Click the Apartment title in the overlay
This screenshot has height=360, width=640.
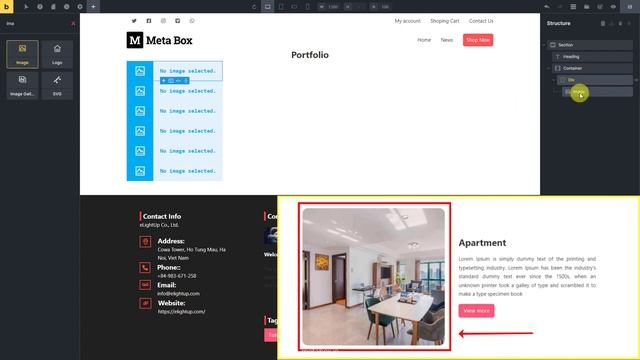coord(482,243)
